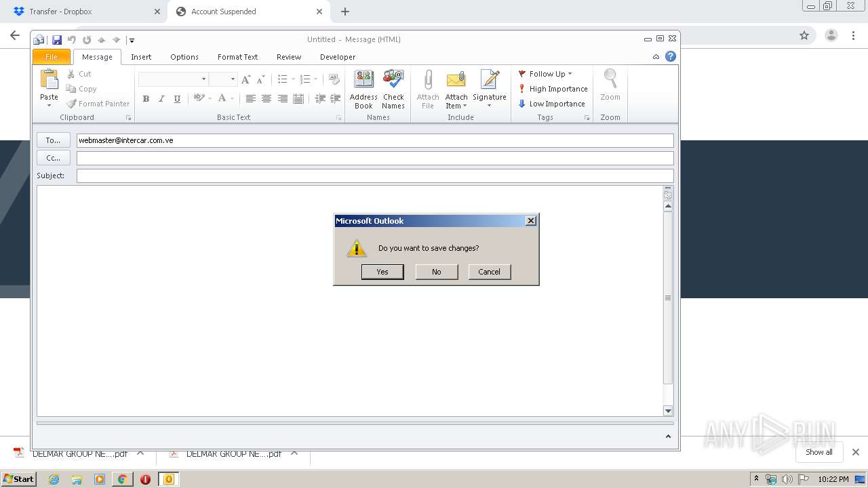The height and width of the screenshot is (488, 868).
Task: Click the Redo arrow in the quick access toolbar
Action: 87,40
